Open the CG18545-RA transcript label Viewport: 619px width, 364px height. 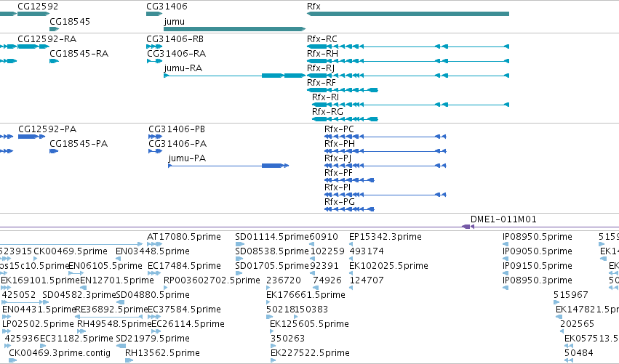79,54
